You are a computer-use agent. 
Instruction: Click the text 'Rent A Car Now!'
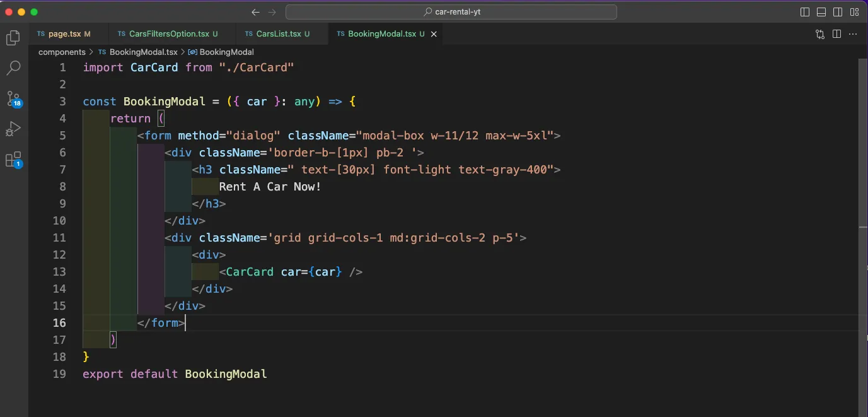[270, 187]
